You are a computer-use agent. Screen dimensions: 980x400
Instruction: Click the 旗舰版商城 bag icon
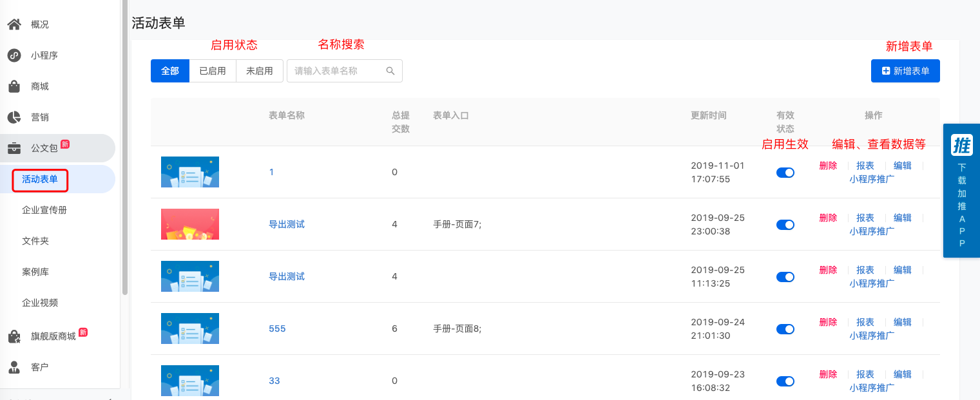coord(14,336)
